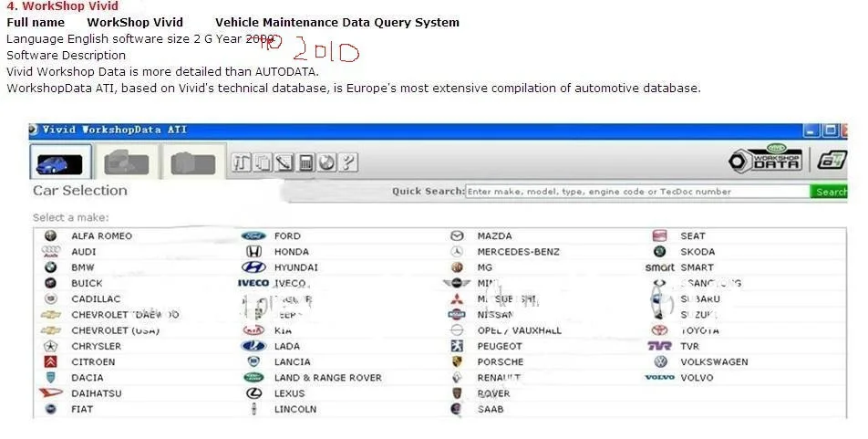Click the copy pages toolbar icon
The image size is (868, 439).
[263, 162]
